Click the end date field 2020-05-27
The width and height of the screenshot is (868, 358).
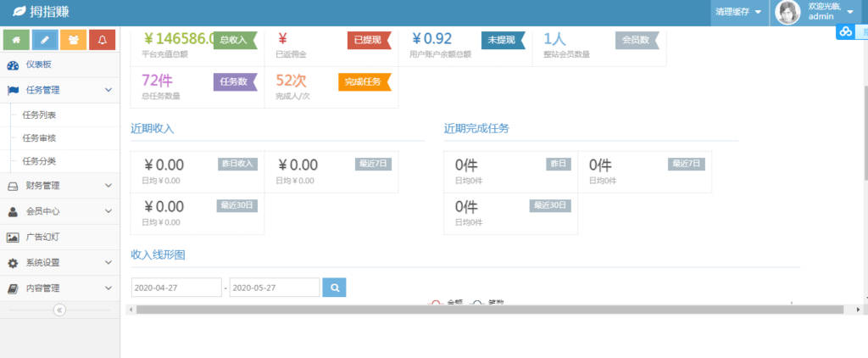(275, 288)
